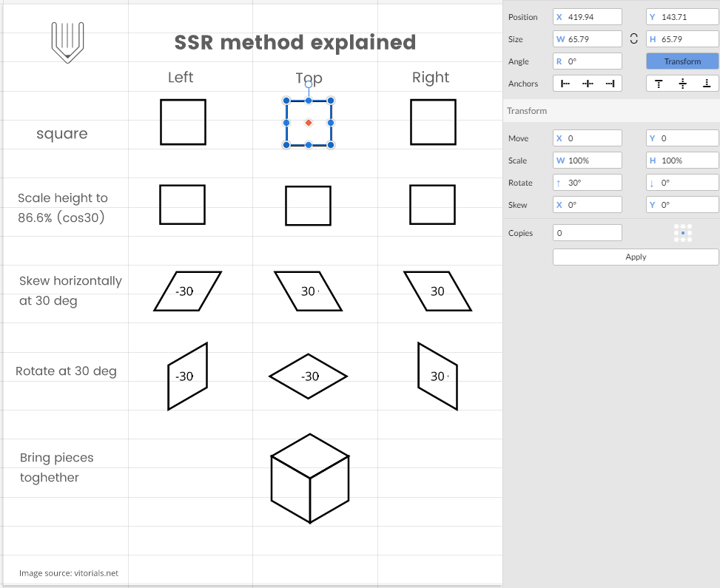Select the scaled square in Right column
Viewport: 720px width, 588px height.
433,205
